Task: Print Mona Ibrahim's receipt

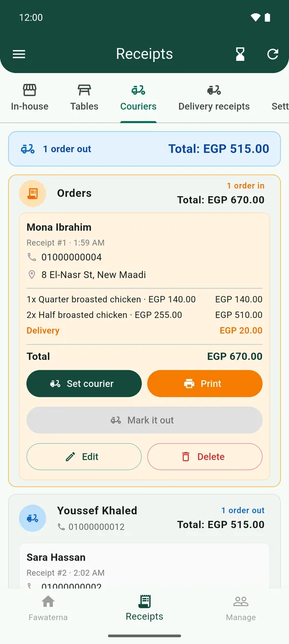Action: pos(205,384)
